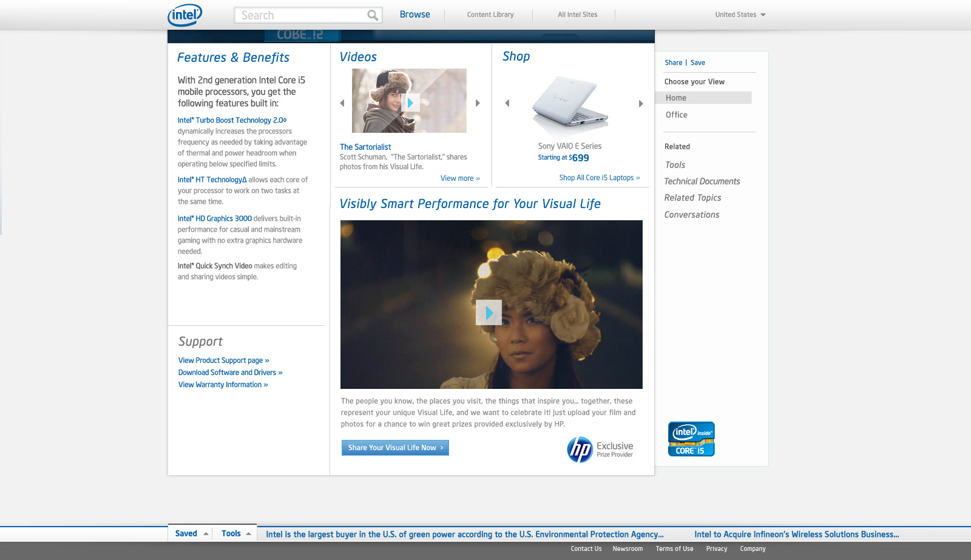Open Intel HT Technology link

click(212, 180)
